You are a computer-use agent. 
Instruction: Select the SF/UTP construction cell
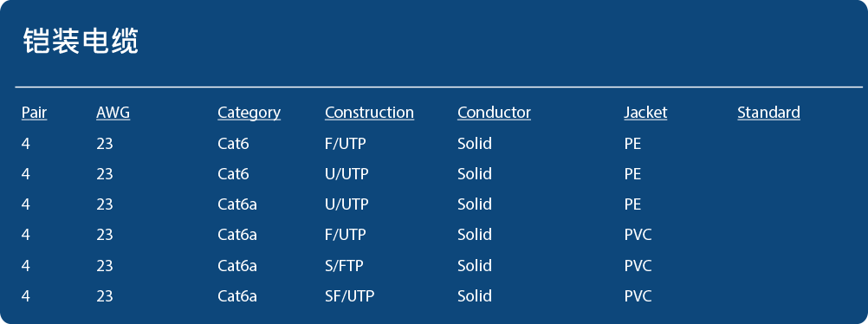pos(349,295)
